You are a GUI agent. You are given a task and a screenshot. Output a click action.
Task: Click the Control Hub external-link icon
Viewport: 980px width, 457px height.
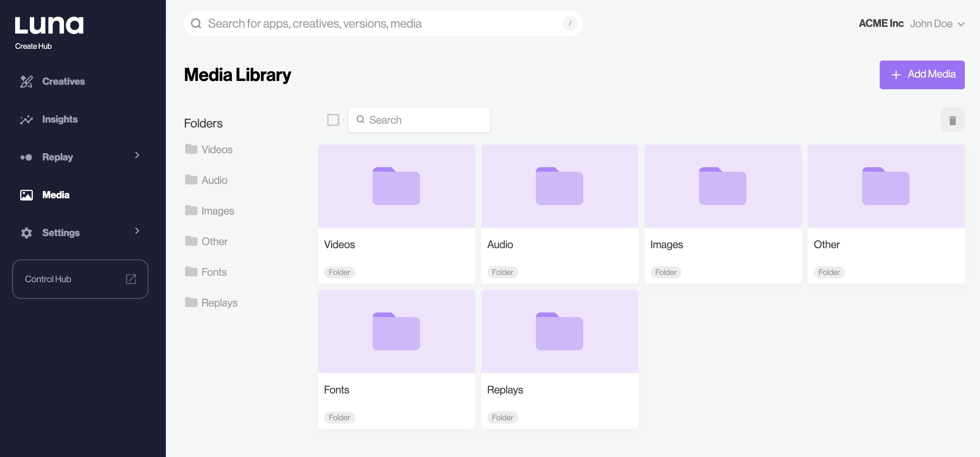(131, 279)
